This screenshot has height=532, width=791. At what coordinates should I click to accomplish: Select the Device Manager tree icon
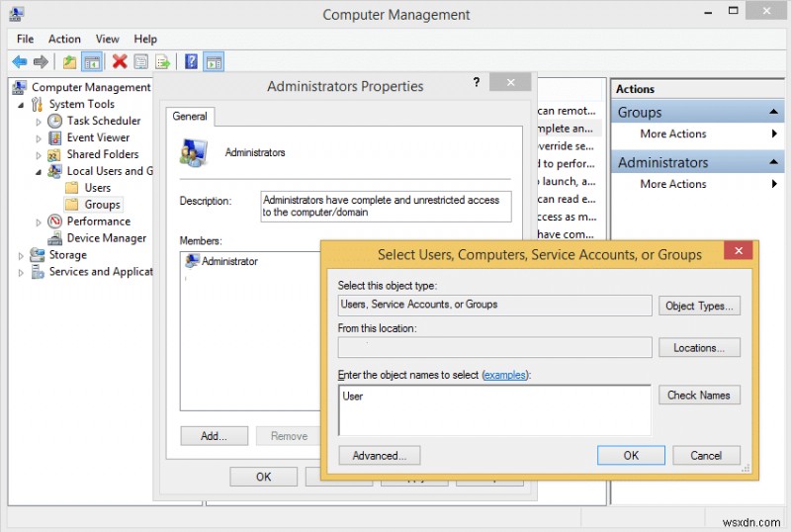[x=55, y=238]
